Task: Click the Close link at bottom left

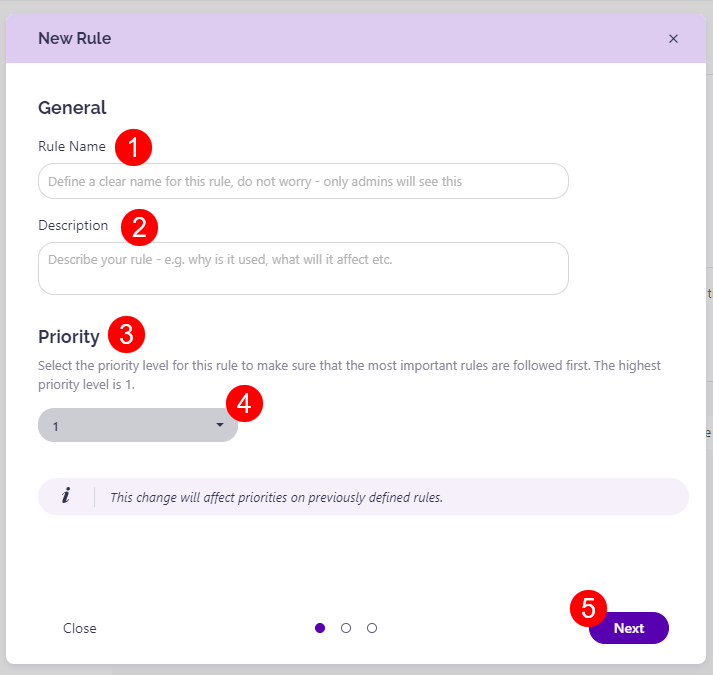Action: pyautogui.click(x=80, y=628)
